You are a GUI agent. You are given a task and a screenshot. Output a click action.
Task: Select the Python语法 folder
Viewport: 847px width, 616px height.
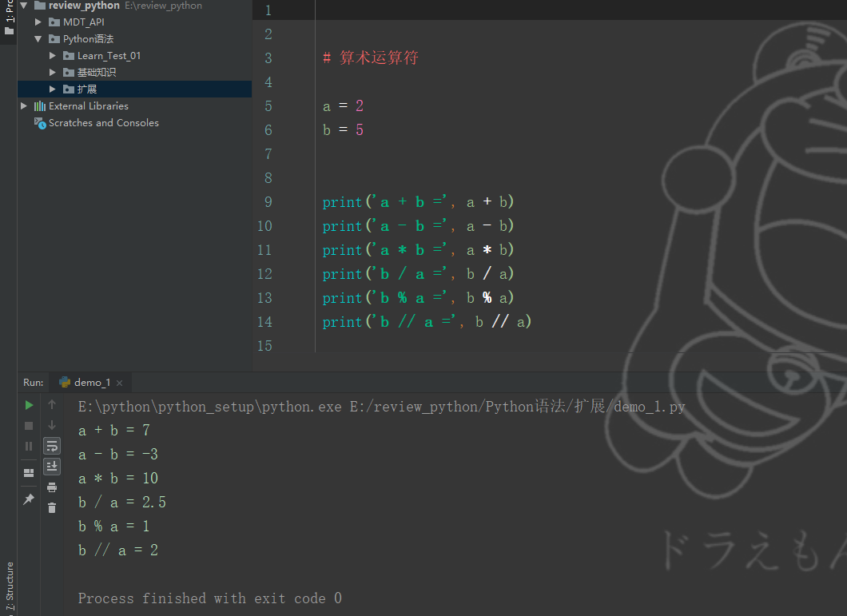pos(88,39)
